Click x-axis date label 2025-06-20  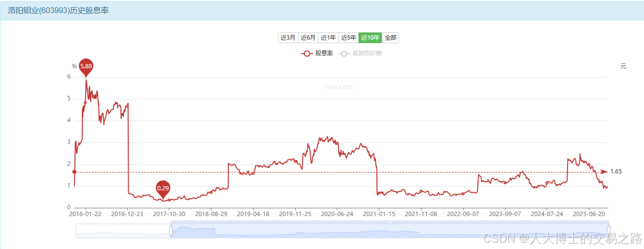(589, 213)
